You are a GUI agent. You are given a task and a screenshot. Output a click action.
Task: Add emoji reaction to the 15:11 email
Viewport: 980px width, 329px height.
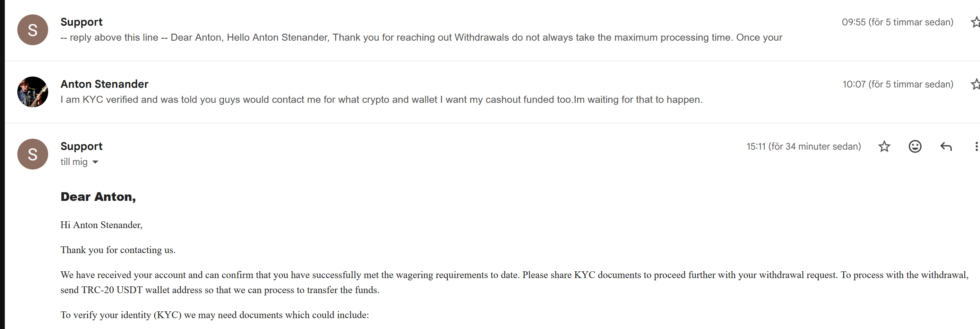[915, 147]
